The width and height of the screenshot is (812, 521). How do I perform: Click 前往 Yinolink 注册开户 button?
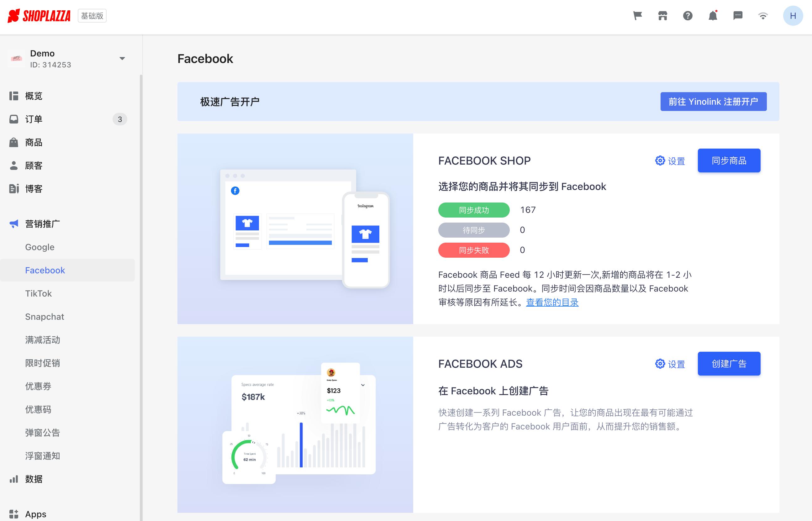tap(713, 101)
